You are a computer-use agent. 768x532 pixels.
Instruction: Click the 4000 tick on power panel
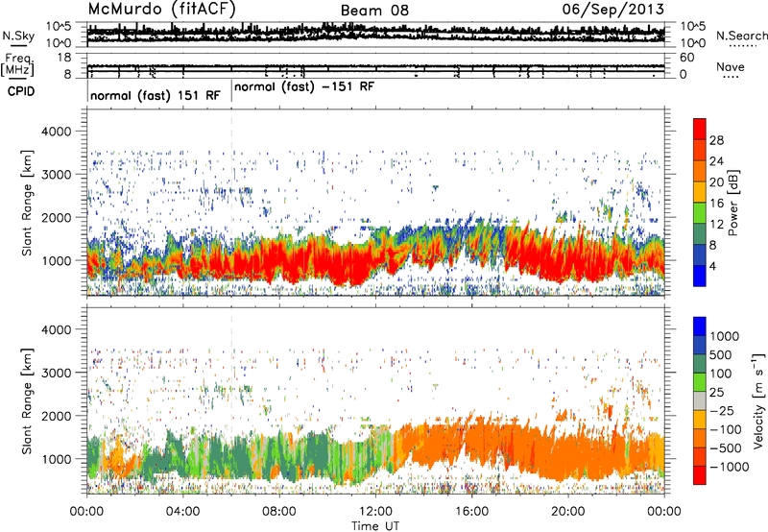click(x=59, y=132)
